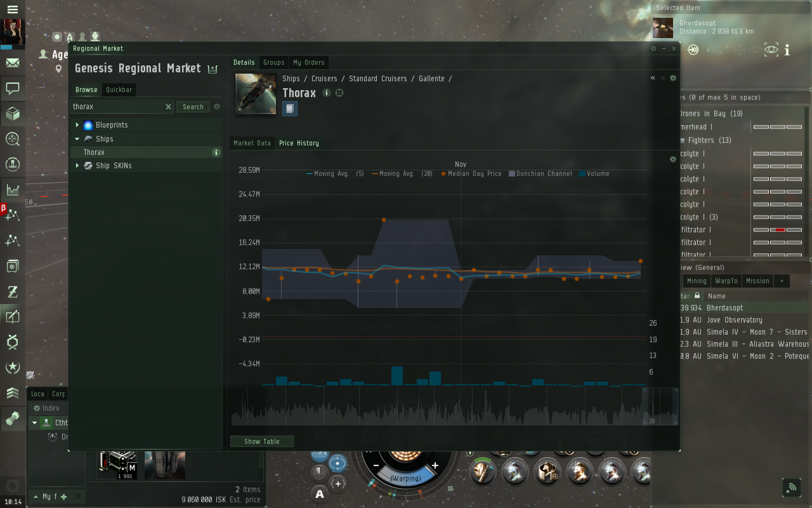Open the chat bubble icon in sidebar
The image size is (812, 508).
click(13, 88)
